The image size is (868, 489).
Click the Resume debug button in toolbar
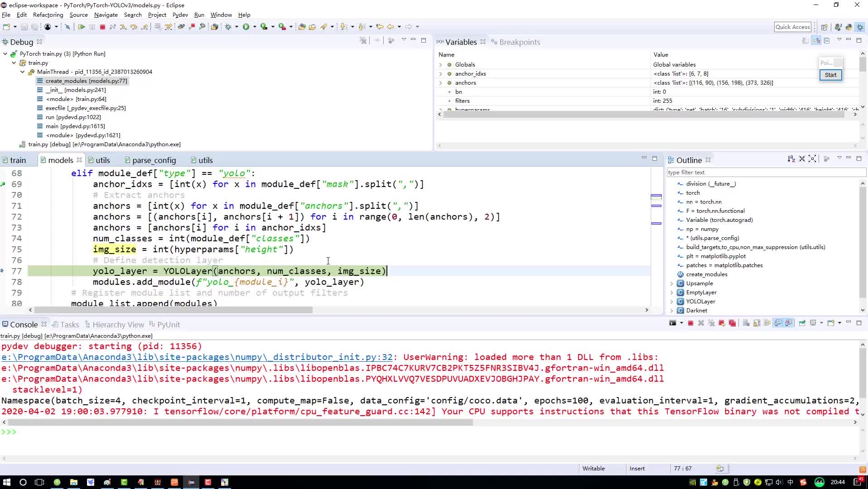click(82, 27)
